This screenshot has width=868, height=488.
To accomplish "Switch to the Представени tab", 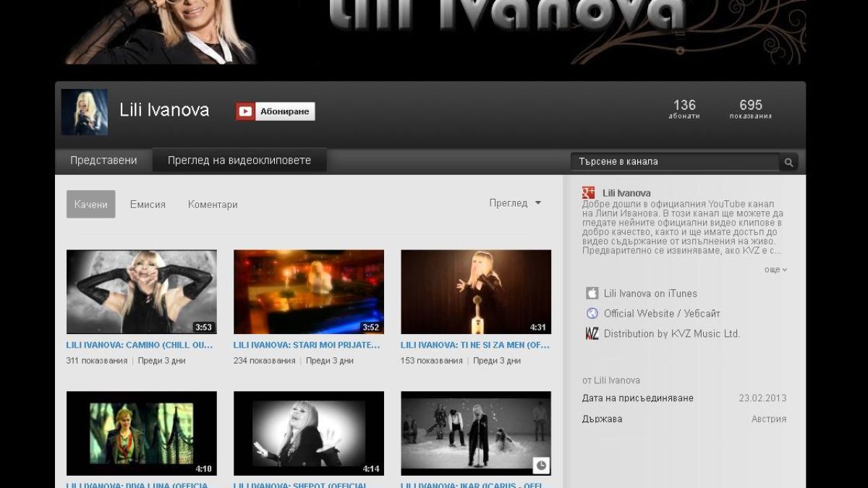I will point(103,160).
